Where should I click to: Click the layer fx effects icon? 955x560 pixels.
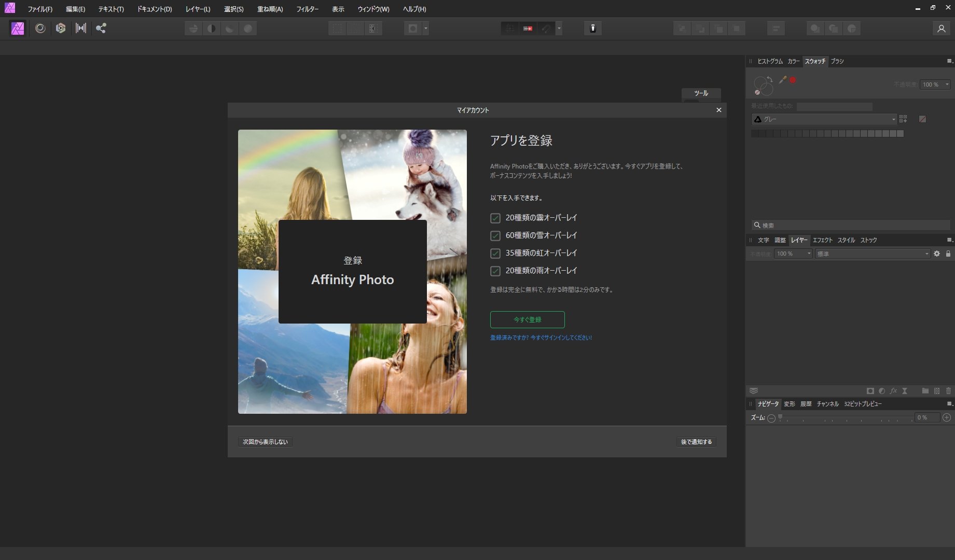pyautogui.click(x=893, y=391)
